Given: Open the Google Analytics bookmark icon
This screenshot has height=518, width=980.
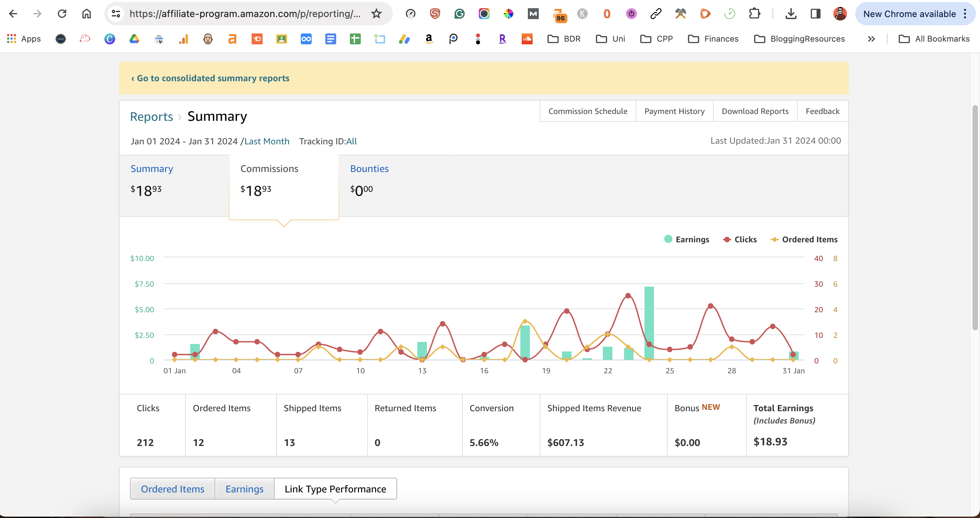Looking at the screenshot, I should coord(183,39).
